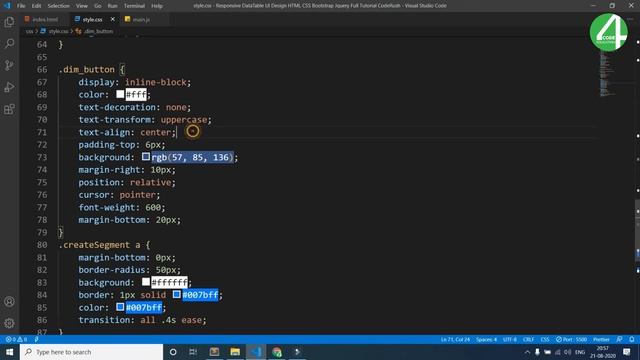The width and height of the screenshot is (640, 360).
Task: Open the Run menu
Action: [x=112, y=6]
